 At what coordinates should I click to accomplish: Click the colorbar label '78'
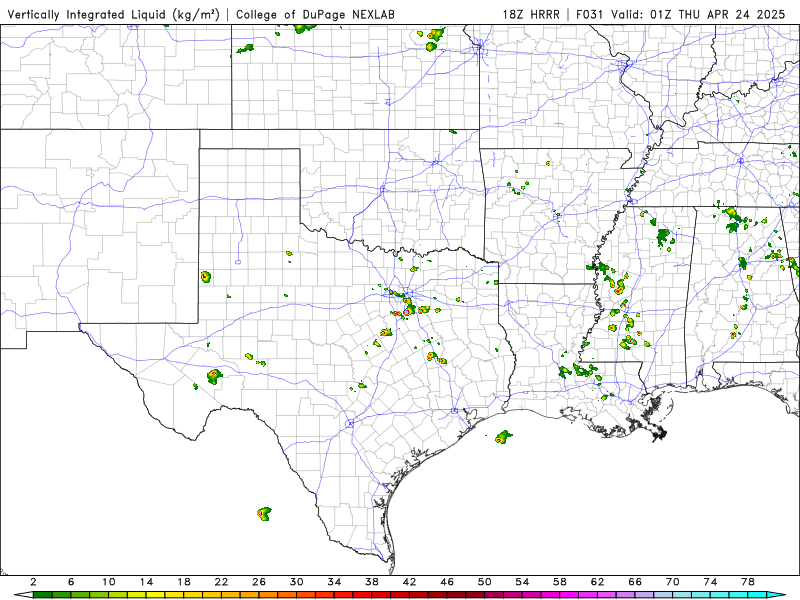coord(748,582)
